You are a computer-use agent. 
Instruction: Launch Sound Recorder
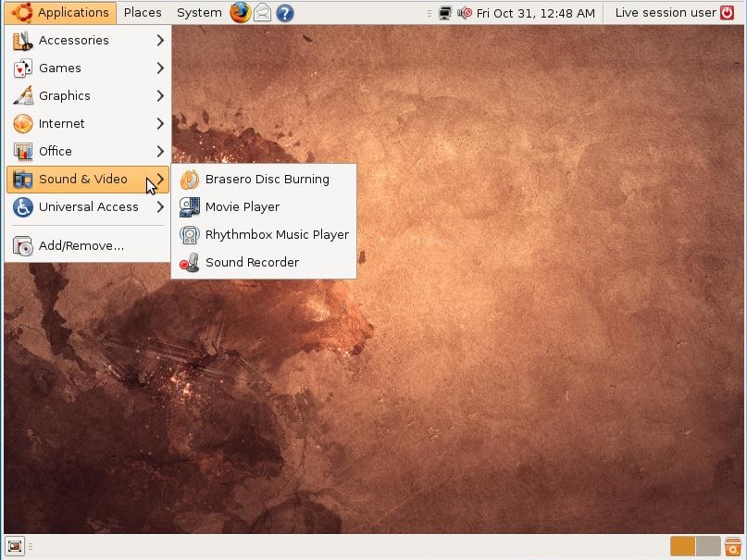pyautogui.click(x=264, y=262)
